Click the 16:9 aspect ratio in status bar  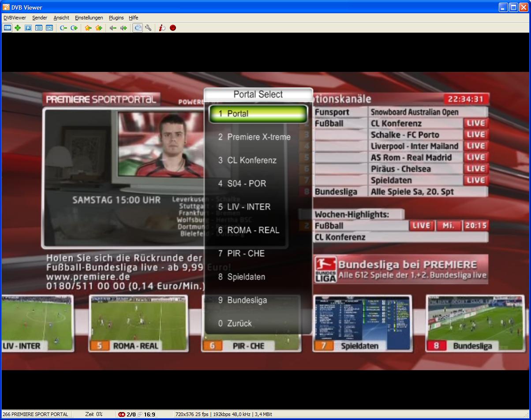[150, 414]
